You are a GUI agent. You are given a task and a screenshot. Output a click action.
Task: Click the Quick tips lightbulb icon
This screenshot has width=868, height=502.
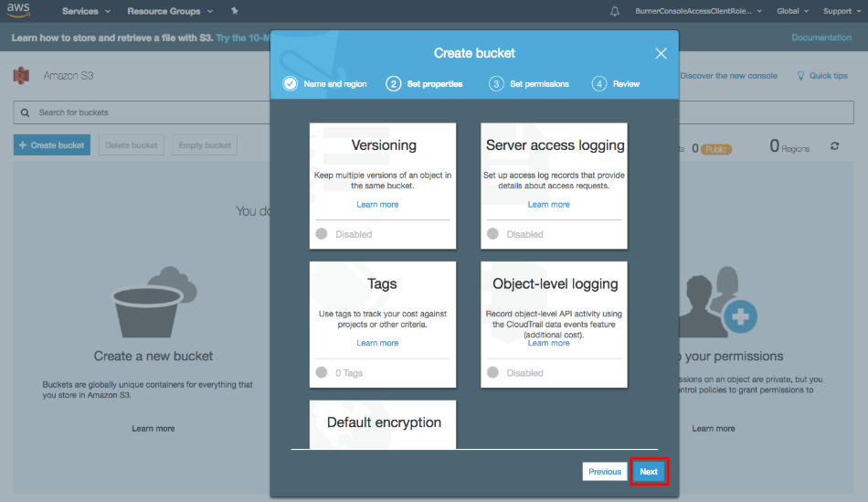click(x=800, y=75)
